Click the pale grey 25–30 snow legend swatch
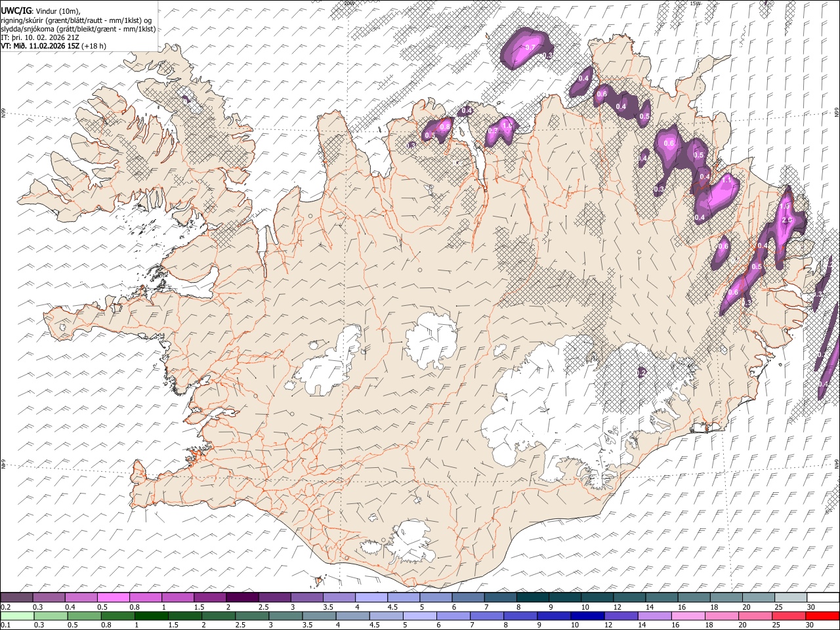The height and width of the screenshot is (630, 840). tap(790, 598)
